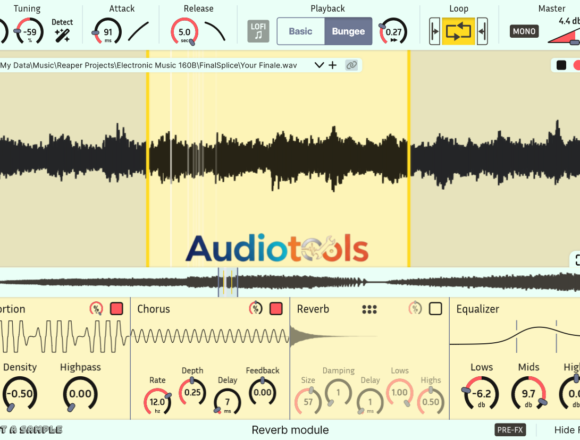Click the Chorus module percent mix icon
Viewport: 580px width, 440px height.
point(256,308)
